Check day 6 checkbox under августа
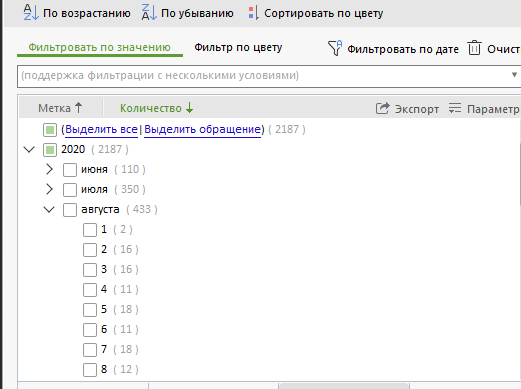This screenshot has width=521, height=389. pos(90,330)
